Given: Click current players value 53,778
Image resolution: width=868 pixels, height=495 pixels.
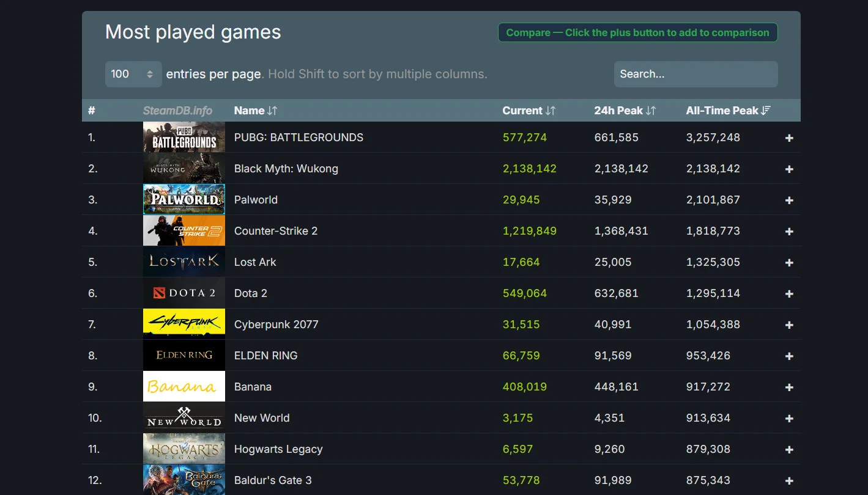Looking at the screenshot, I should click(x=521, y=480).
